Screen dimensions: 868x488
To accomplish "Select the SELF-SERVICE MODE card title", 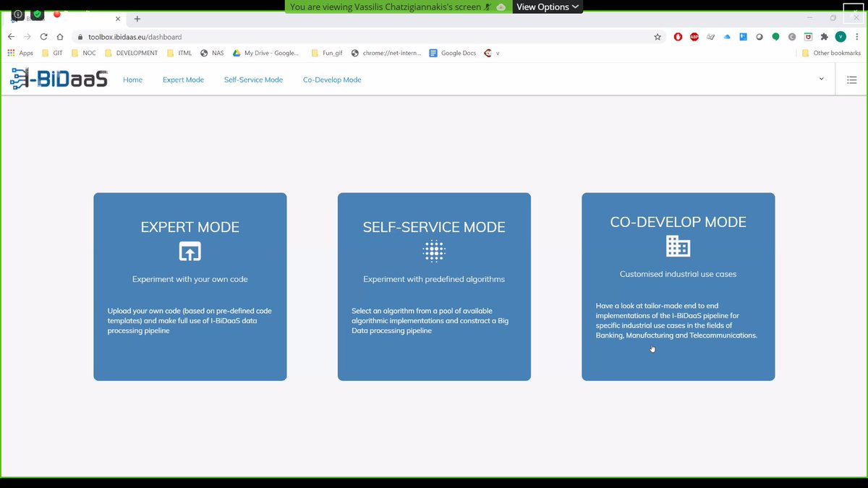I will click(434, 227).
